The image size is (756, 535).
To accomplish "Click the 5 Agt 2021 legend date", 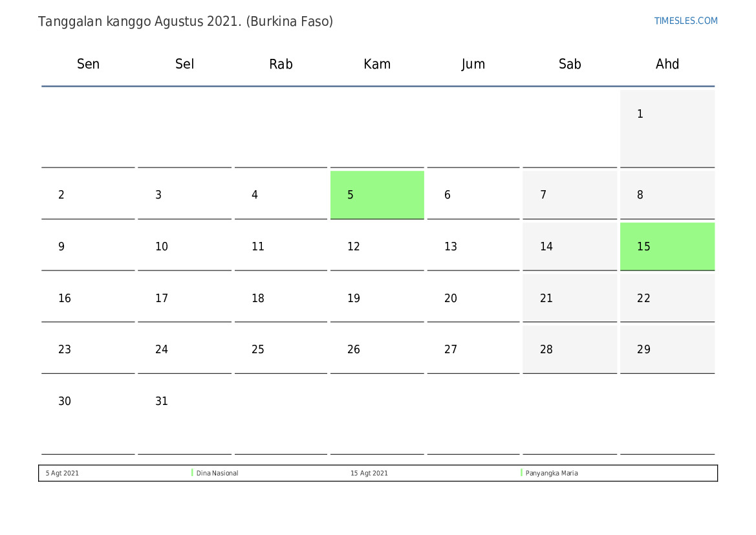I will coord(62,474).
